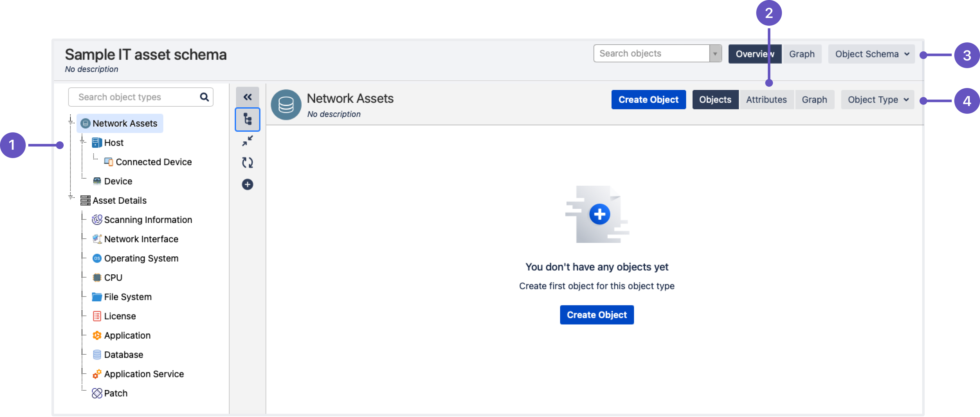Click the add object type plus icon
980x417 pixels.
coord(247,184)
